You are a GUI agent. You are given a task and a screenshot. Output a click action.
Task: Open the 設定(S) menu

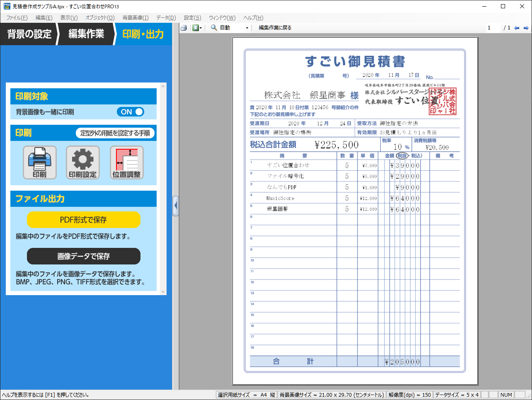[193, 17]
